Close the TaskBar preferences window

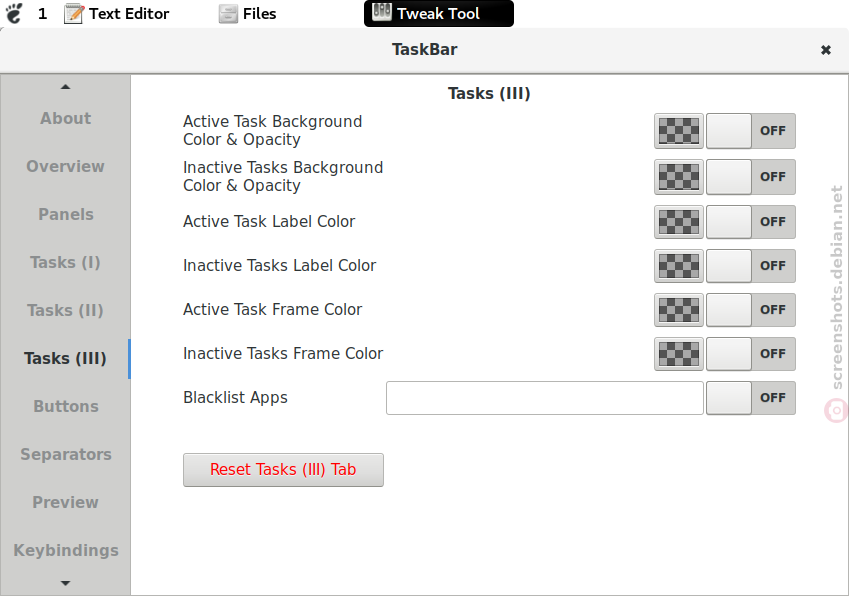826,50
